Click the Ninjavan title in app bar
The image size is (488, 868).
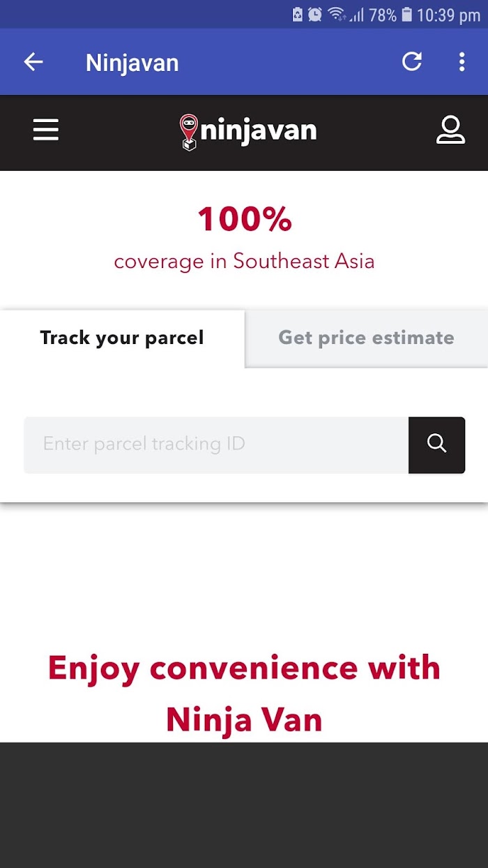click(x=132, y=63)
